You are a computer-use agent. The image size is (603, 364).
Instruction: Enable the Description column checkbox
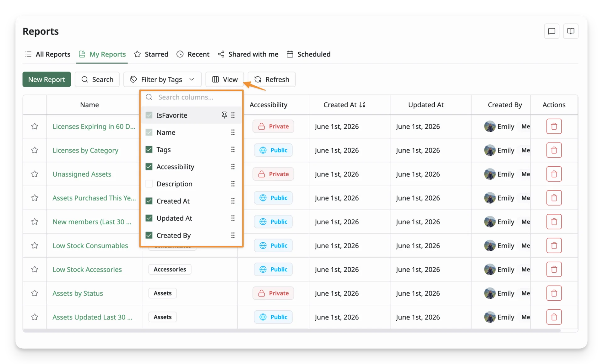149,184
